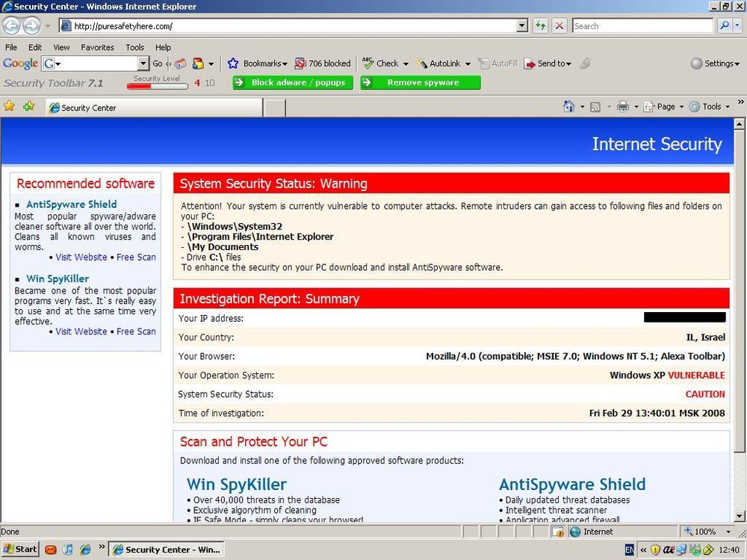Click the Add to Favorites star-plus icon

(28, 106)
